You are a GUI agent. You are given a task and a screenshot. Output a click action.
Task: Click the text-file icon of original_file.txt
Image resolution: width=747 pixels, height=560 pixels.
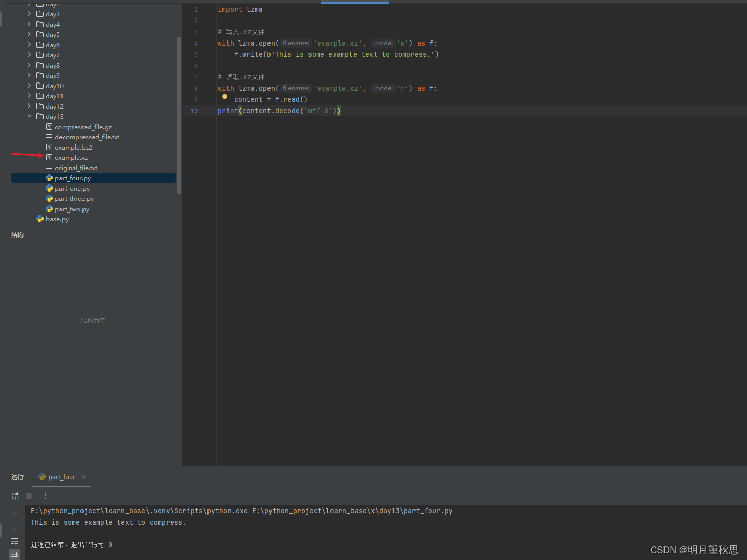click(x=49, y=168)
